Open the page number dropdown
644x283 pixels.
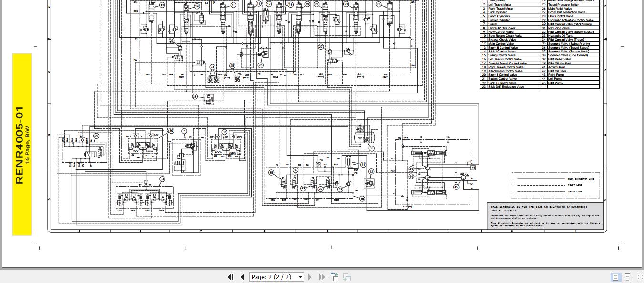pyautogui.click(x=300, y=277)
